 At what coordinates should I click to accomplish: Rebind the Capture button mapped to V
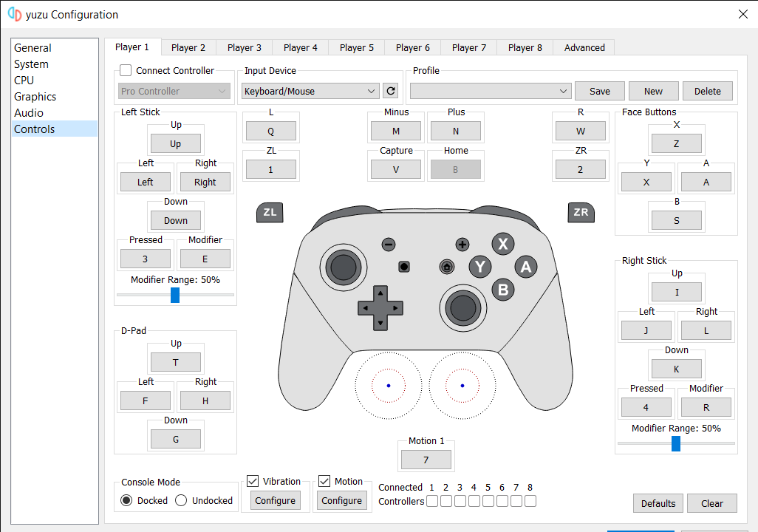pyautogui.click(x=395, y=169)
